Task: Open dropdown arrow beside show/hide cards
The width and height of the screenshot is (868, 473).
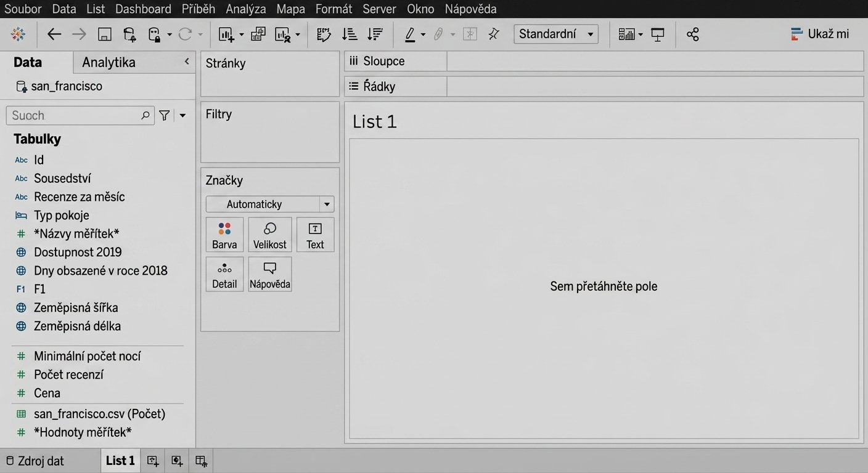Action: pos(641,34)
